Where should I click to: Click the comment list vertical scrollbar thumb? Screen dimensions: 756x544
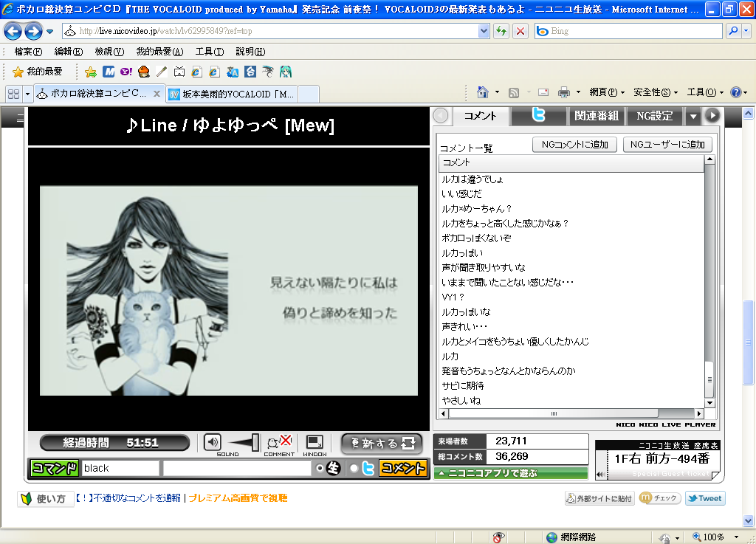click(709, 379)
